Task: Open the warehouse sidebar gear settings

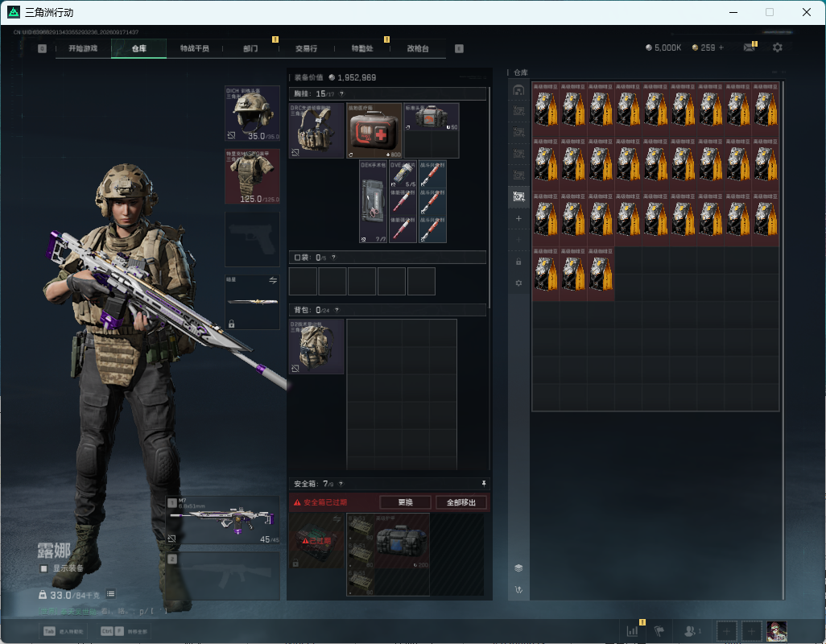Action: tap(518, 283)
